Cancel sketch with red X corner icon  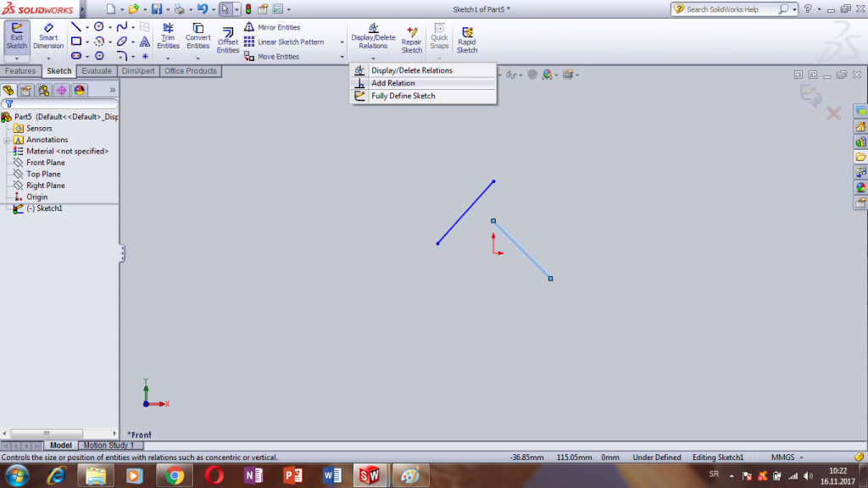coord(833,114)
